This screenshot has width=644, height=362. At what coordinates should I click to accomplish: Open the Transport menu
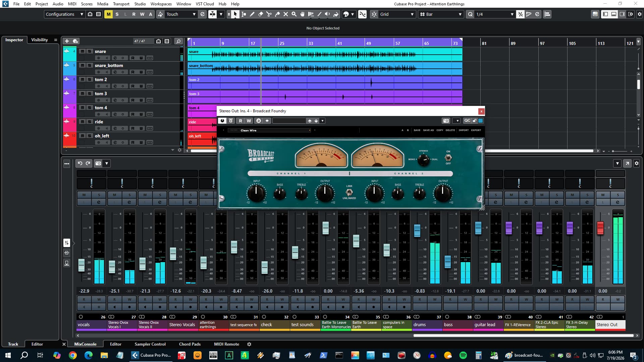pyautogui.click(x=121, y=4)
